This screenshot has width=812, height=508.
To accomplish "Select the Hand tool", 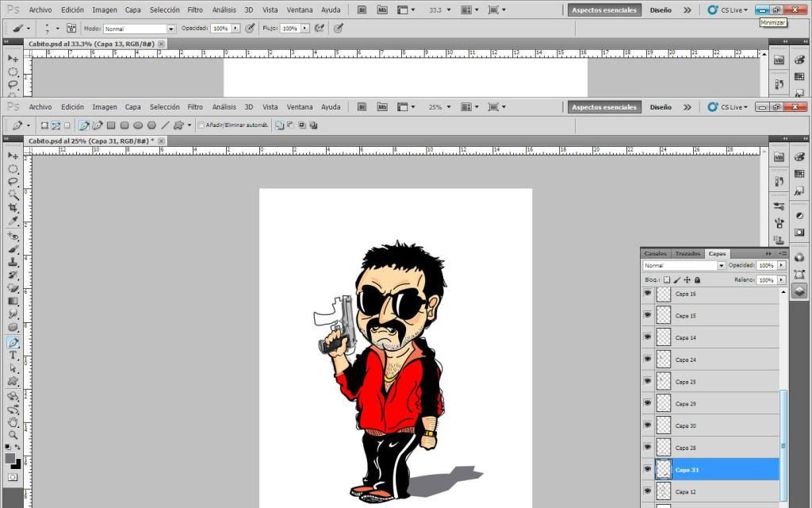I will pyautogui.click(x=13, y=422).
